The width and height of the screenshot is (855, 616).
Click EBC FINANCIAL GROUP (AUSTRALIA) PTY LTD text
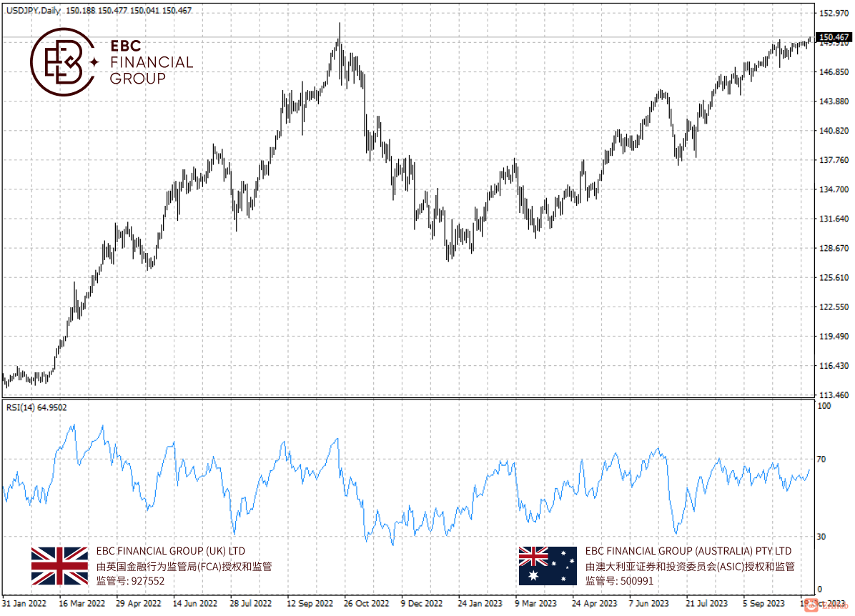coord(688,551)
